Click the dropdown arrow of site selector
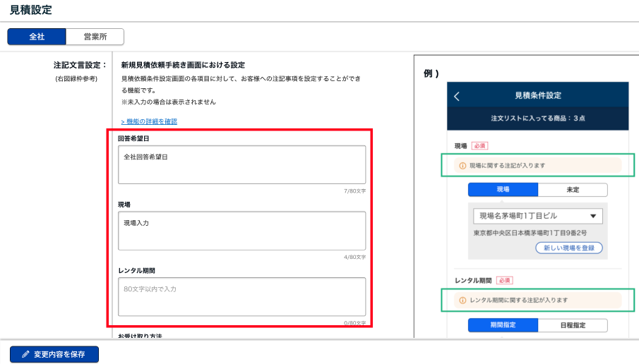 click(592, 216)
